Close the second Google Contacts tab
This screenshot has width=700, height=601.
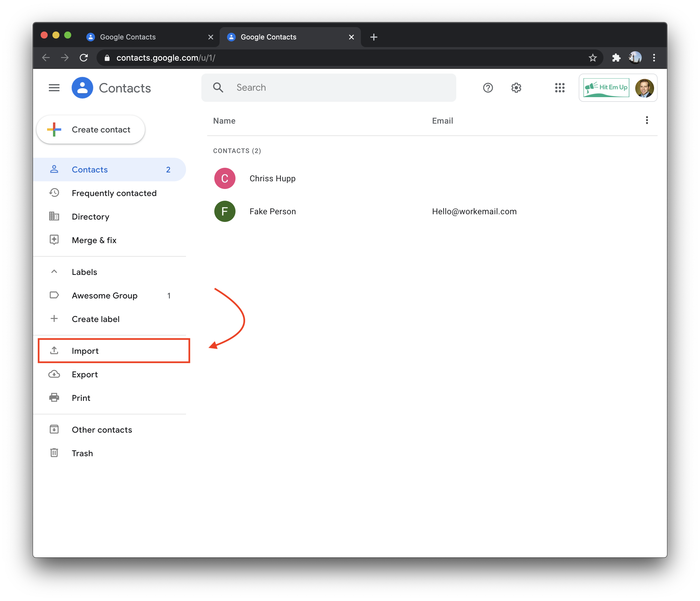tap(351, 37)
